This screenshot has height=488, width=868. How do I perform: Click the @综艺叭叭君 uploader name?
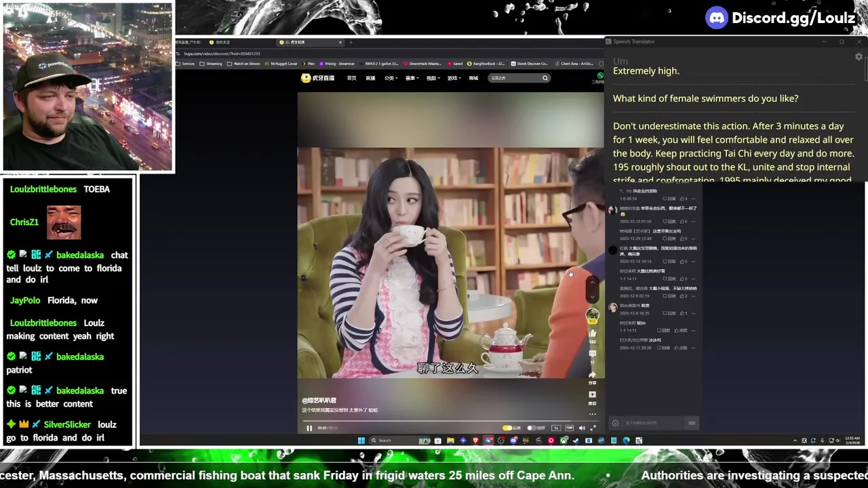(319, 401)
